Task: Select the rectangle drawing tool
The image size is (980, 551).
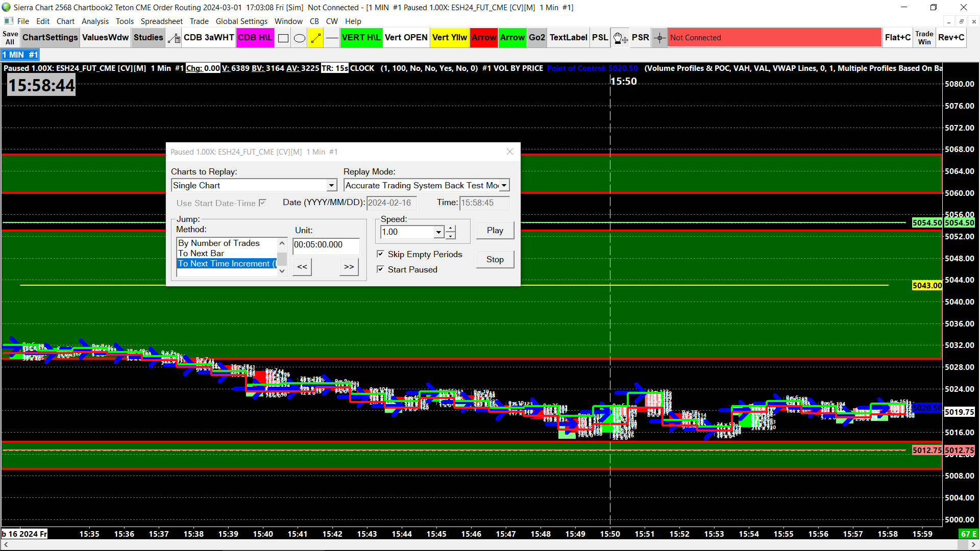Action: click(283, 38)
